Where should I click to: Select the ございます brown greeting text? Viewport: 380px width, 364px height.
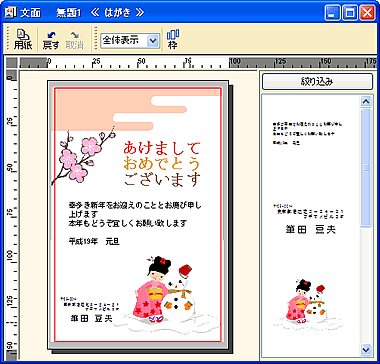coord(162,179)
